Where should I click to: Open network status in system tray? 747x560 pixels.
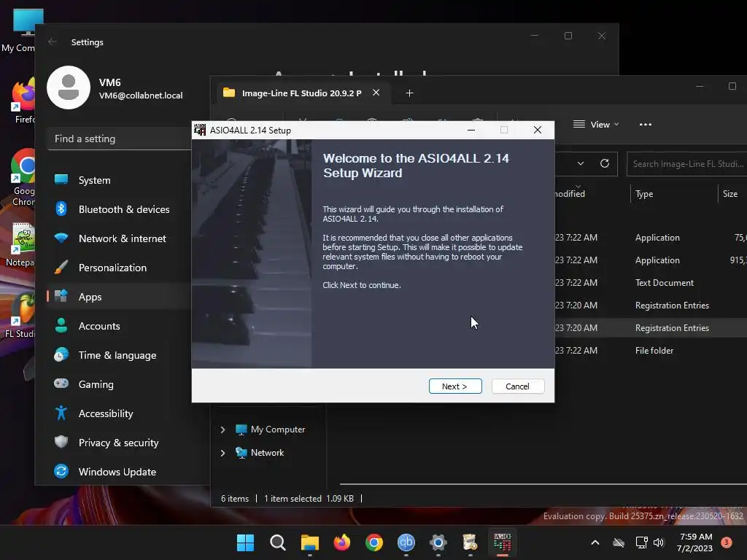(641, 542)
